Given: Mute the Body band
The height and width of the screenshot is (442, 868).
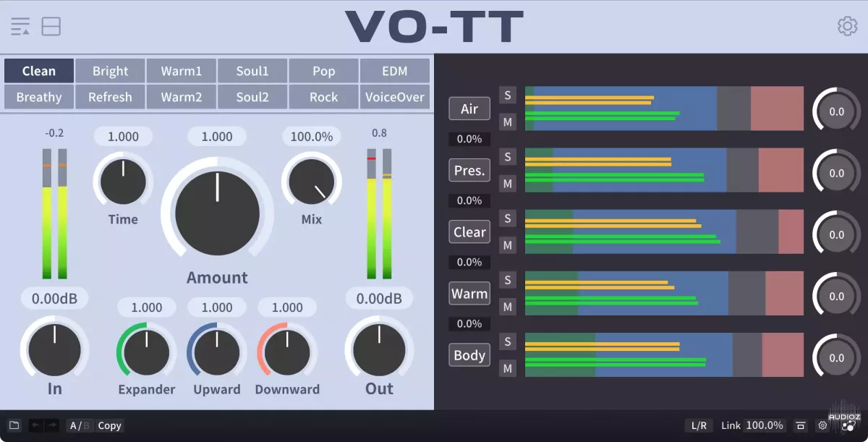Looking at the screenshot, I should tap(508, 368).
